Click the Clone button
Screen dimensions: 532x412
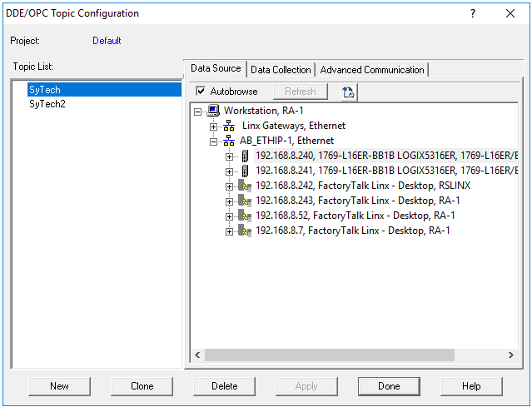pyautogui.click(x=142, y=386)
